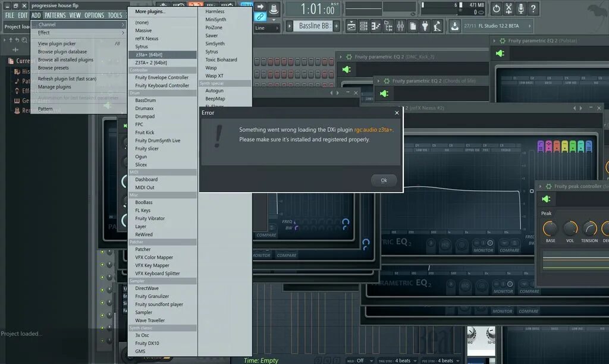Screen dimensions: 609x364
Task: Click speaker icon in Chords of life EQ
Action: [x=384, y=93]
